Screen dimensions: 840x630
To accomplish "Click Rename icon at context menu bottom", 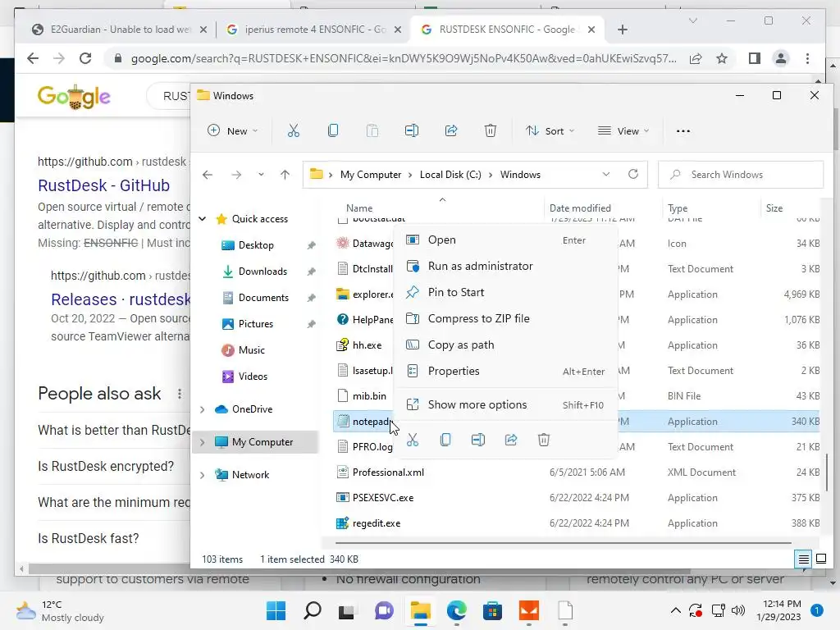I will (x=478, y=440).
